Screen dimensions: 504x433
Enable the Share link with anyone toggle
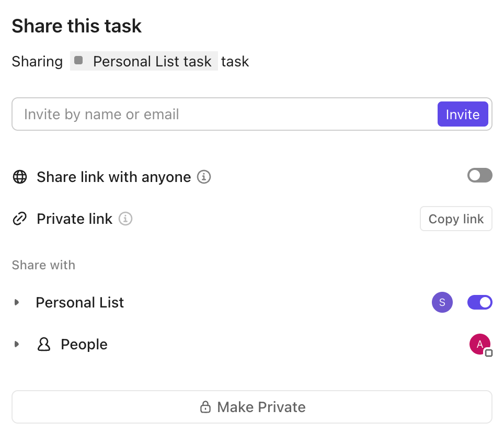coord(479,175)
